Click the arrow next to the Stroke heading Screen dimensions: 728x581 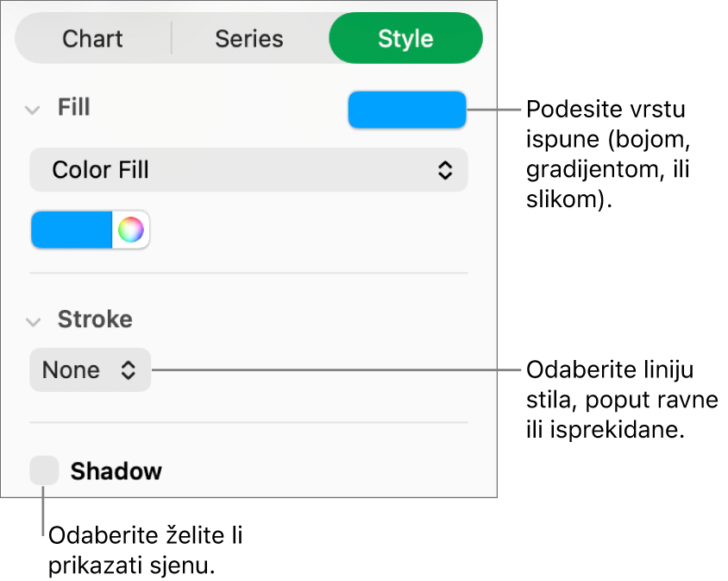coord(33,319)
